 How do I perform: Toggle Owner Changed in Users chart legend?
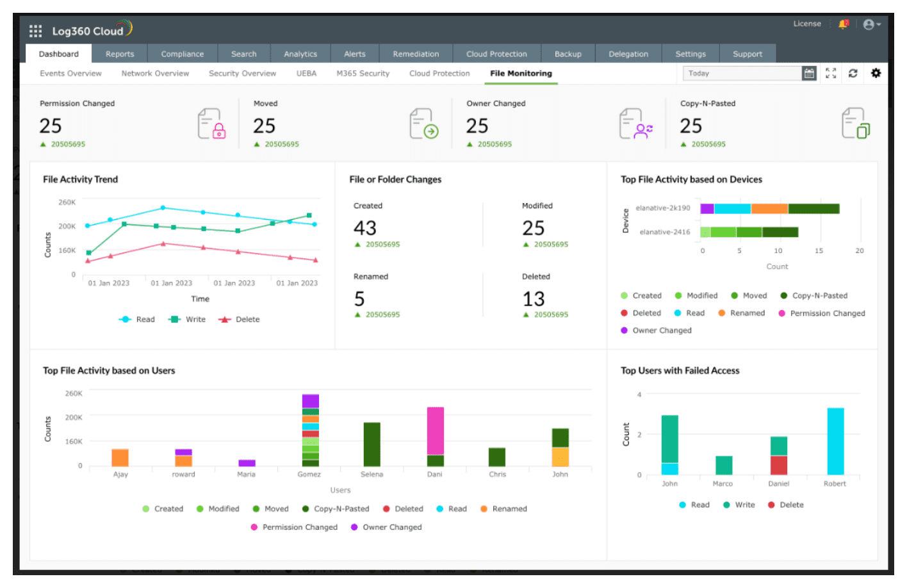[x=386, y=527]
